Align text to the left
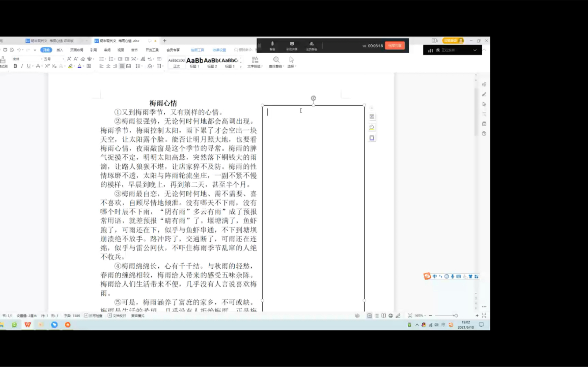 coord(101,66)
